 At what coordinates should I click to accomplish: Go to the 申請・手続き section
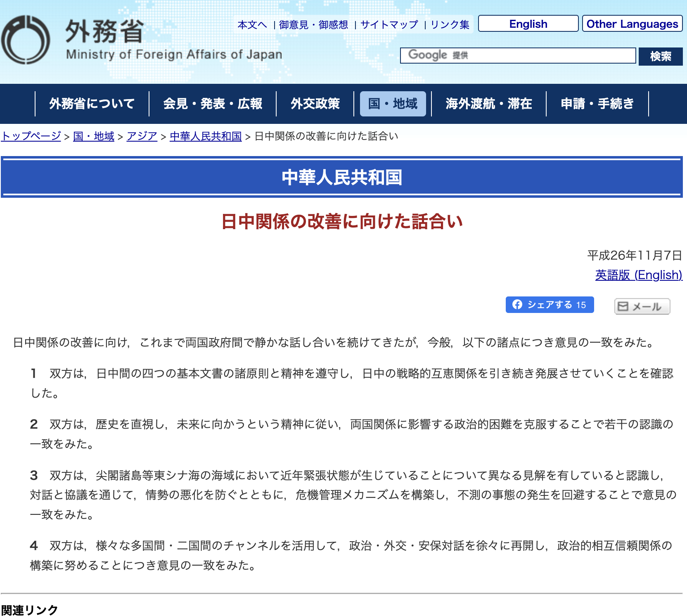(x=597, y=104)
